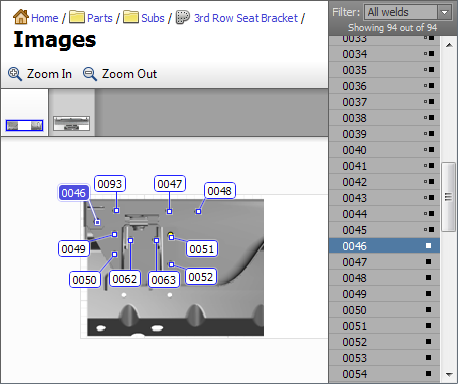Select weld label 0050 on the image

pyautogui.click(x=84, y=280)
